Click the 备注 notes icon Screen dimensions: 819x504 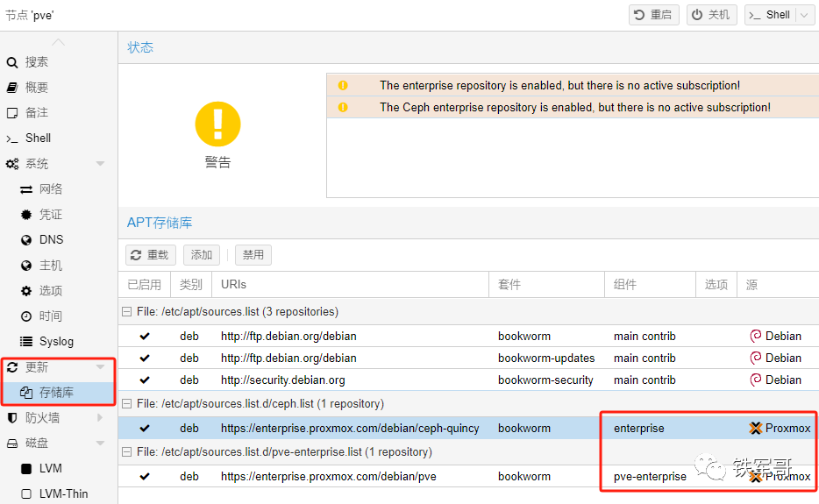[12, 113]
